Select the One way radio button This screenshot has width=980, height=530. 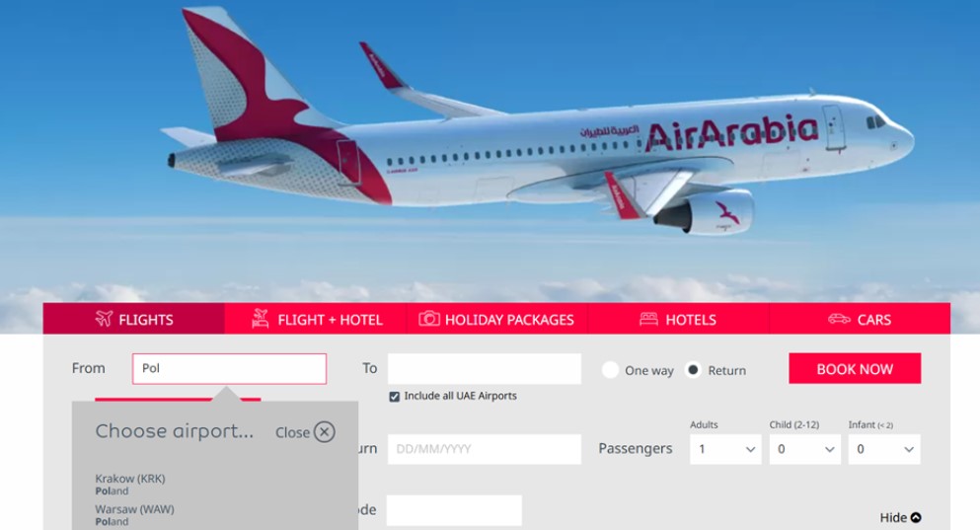pos(610,370)
